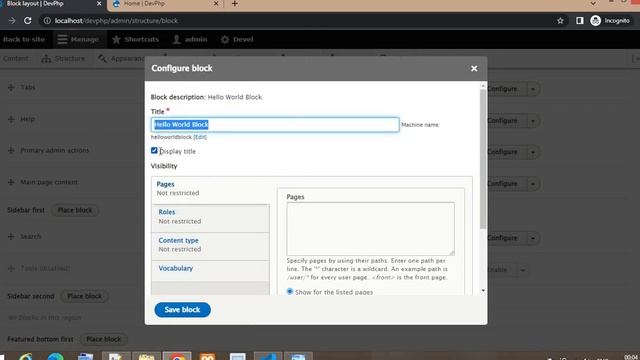Open dropdown arrow beside Tabs row Configure
This screenshot has width=640, height=360.
tap(533, 89)
